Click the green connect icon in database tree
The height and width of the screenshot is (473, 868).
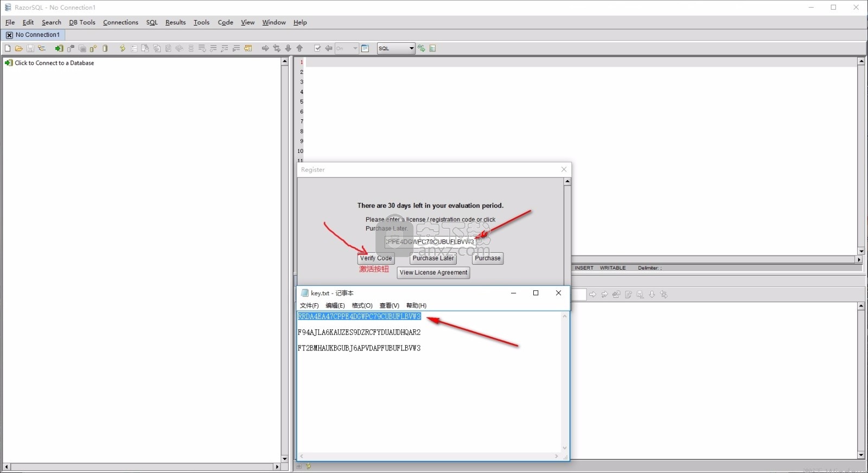click(9, 63)
